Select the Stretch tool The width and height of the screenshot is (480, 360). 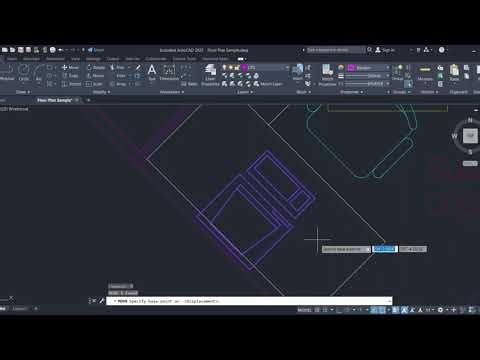[x=71, y=84]
